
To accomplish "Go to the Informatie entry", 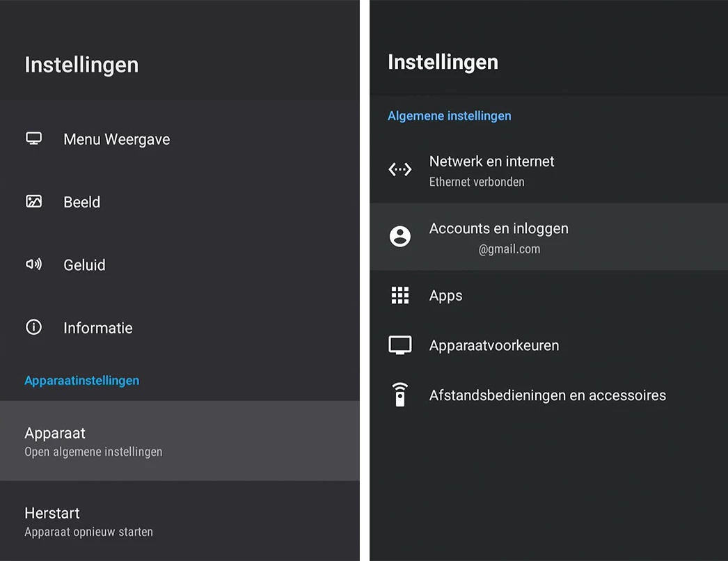I will point(98,328).
